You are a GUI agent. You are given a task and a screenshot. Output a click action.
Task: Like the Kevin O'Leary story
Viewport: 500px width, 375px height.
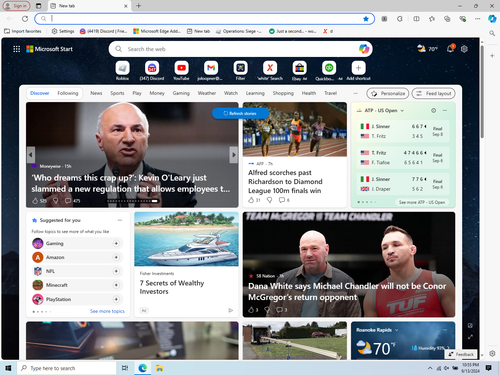[35, 201]
